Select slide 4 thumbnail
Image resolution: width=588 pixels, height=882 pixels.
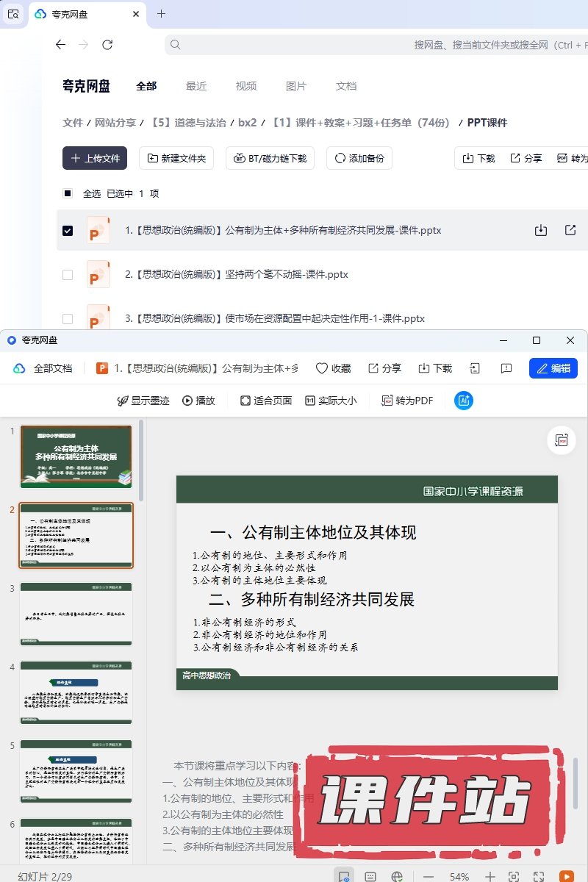coord(76,692)
